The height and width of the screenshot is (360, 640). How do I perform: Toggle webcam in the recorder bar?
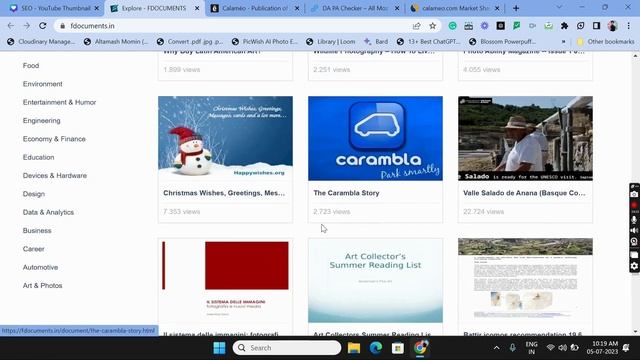click(x=634, y=242)
